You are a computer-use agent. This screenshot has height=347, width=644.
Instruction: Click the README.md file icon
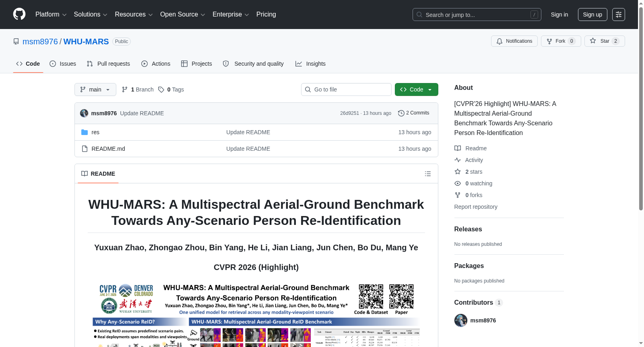tap(85, 149)
